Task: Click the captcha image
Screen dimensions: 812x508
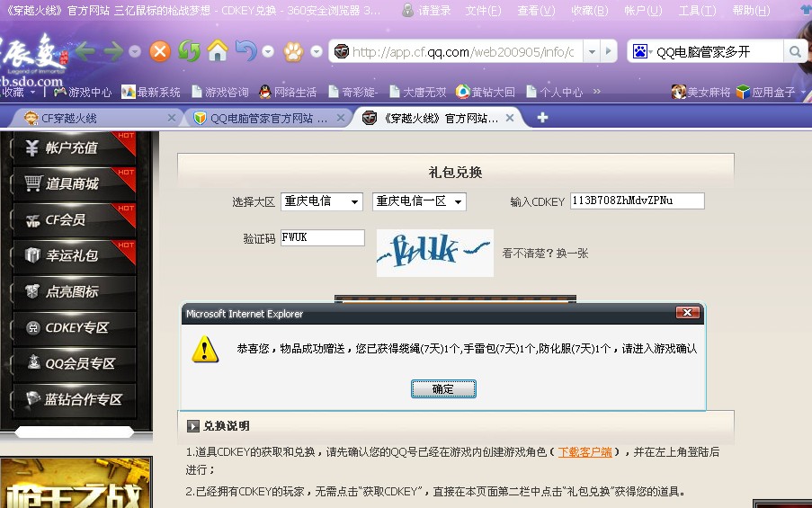Action: (x=435, y=253)
